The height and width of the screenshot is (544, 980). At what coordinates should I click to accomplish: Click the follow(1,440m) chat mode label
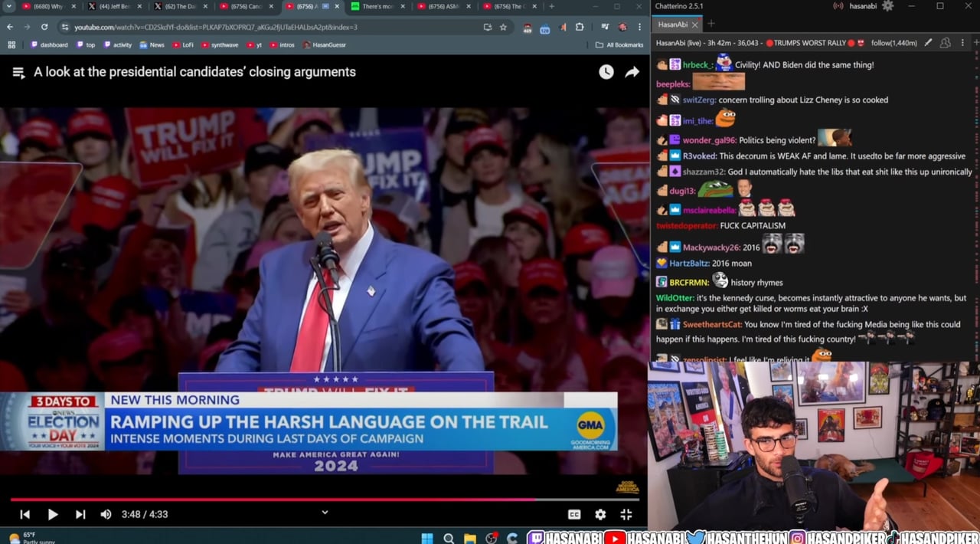[893, 43]
